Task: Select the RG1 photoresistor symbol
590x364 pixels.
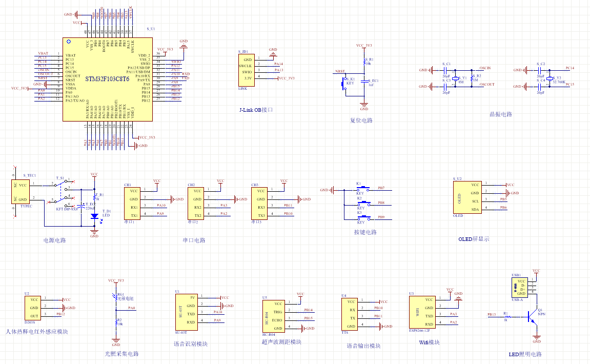Action: [x=116, y=296]
